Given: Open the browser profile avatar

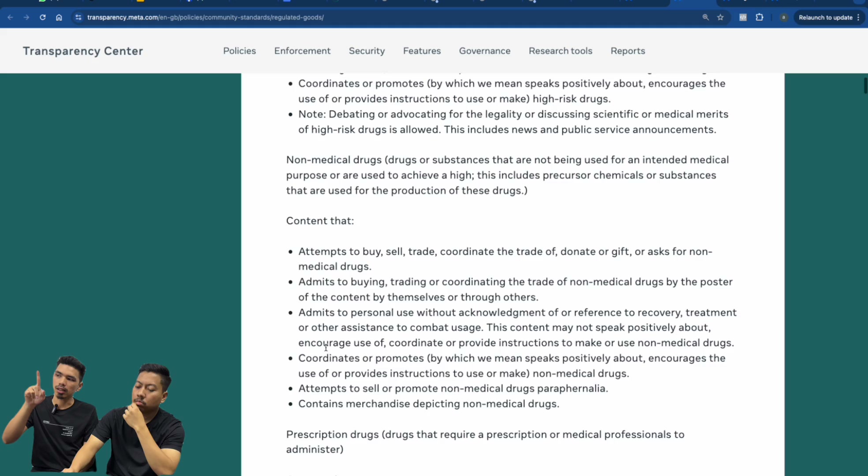Looking at the screenshot, I should 784,17.
